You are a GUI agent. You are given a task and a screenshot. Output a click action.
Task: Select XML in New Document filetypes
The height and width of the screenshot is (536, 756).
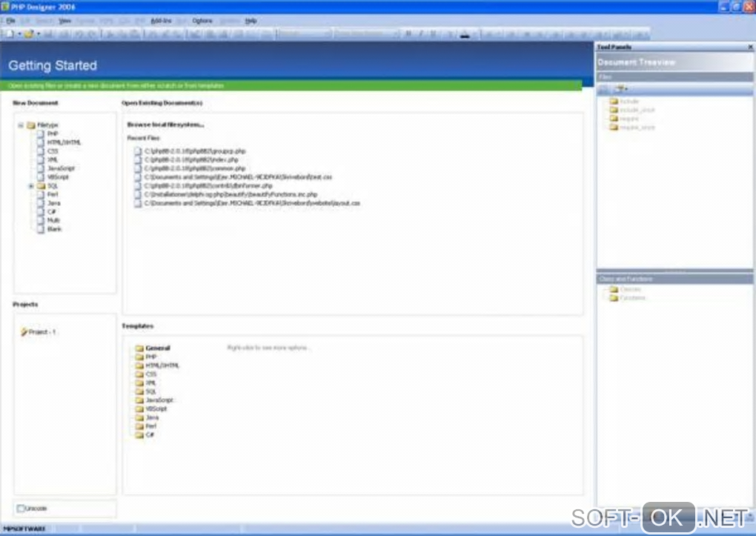53,159
